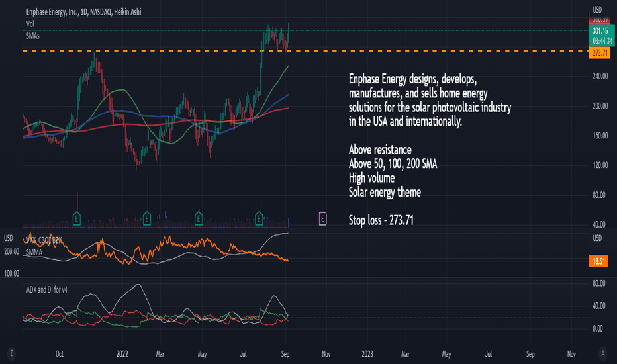Click the 'Above resistance' annotation text
This screenshot has width=617, height=364.
pos(380,150)
